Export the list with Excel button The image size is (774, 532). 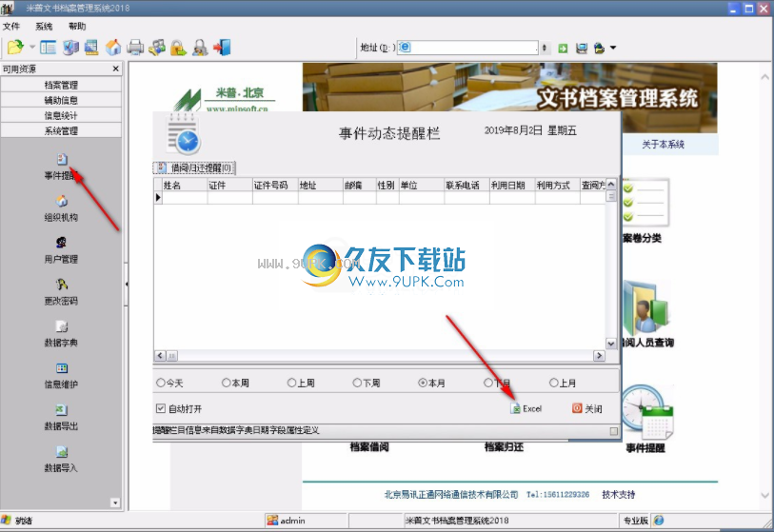click(526, 408)
